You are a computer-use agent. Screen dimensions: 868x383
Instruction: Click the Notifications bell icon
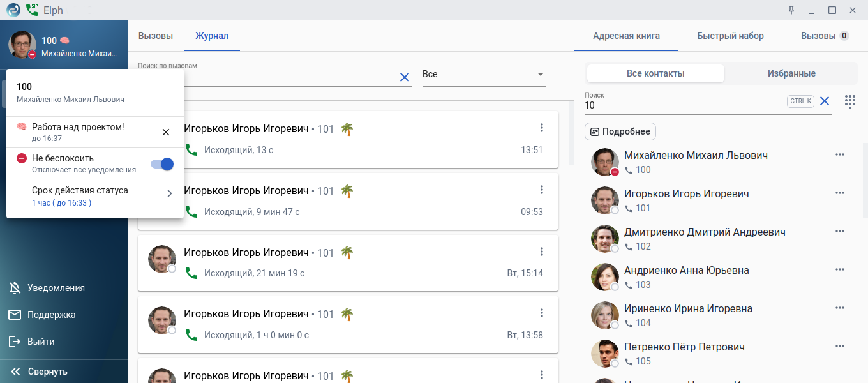[15, 288]
